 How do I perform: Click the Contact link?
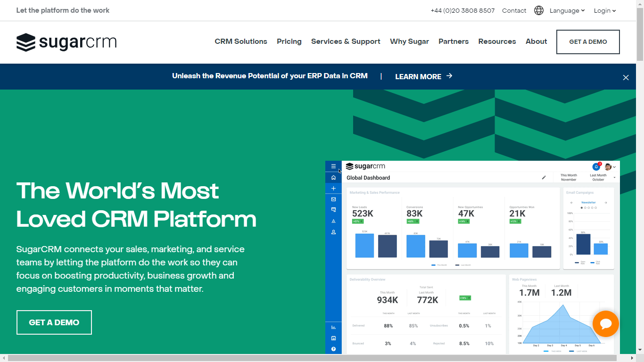[x=514, y=10]
